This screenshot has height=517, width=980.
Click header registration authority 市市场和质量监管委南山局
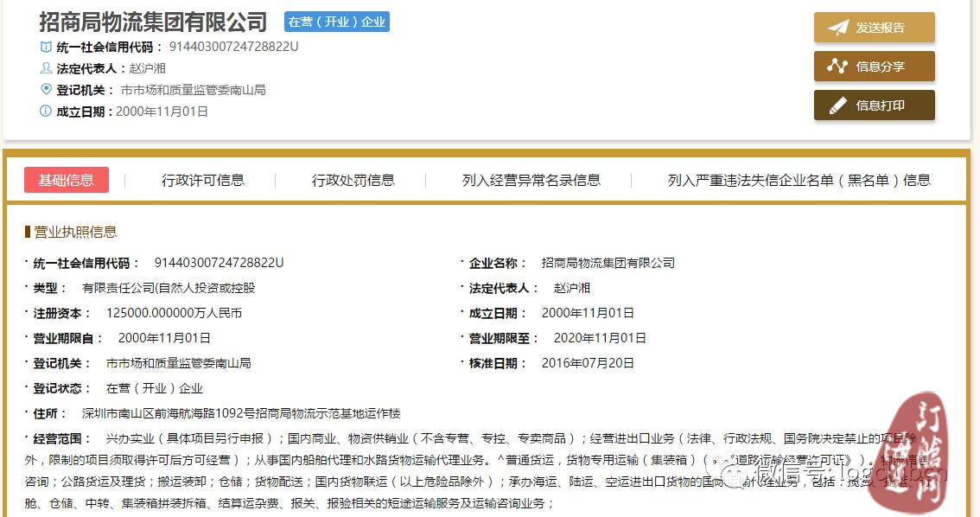tap(193, 90)
